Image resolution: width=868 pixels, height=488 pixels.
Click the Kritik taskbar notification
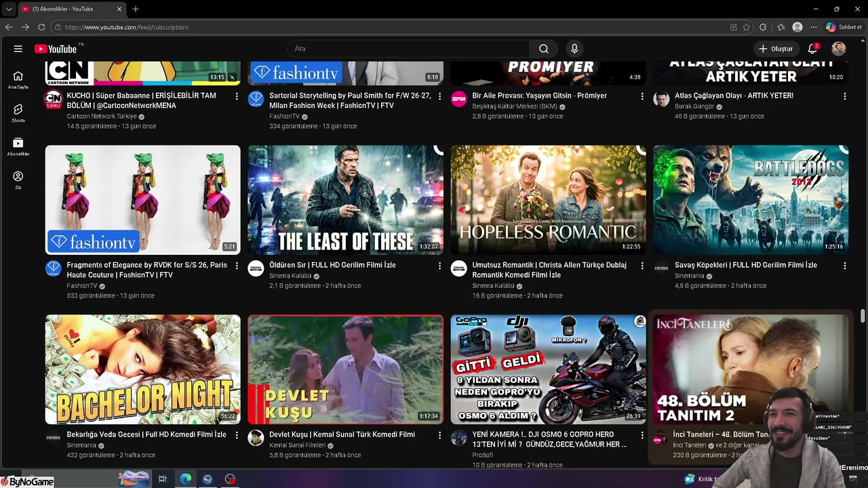tap(702, 479)
